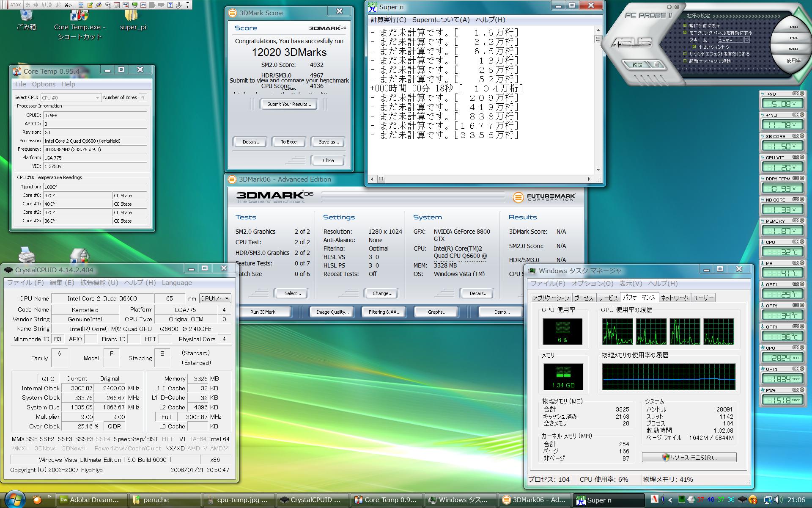The image size is (812, 508).
Task: Toggle 常に手前に表示 checkbox in PC Probe
Action: pyautogui.click(x=685, y=25)
